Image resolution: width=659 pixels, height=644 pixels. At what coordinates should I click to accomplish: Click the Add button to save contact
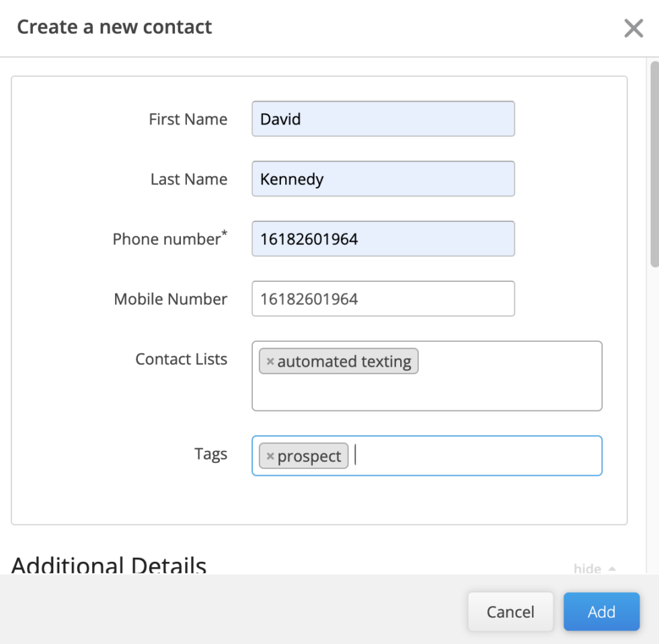point(601,612)
